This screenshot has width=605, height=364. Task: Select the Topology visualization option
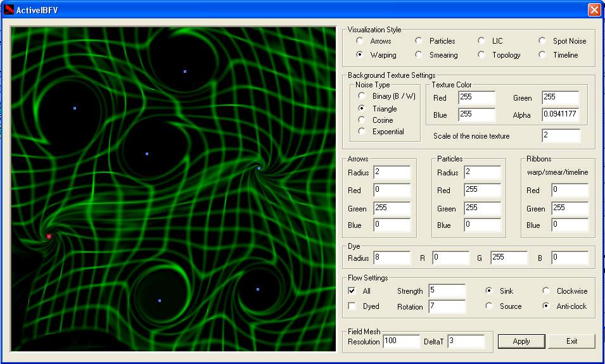click(x=481, y=55)
